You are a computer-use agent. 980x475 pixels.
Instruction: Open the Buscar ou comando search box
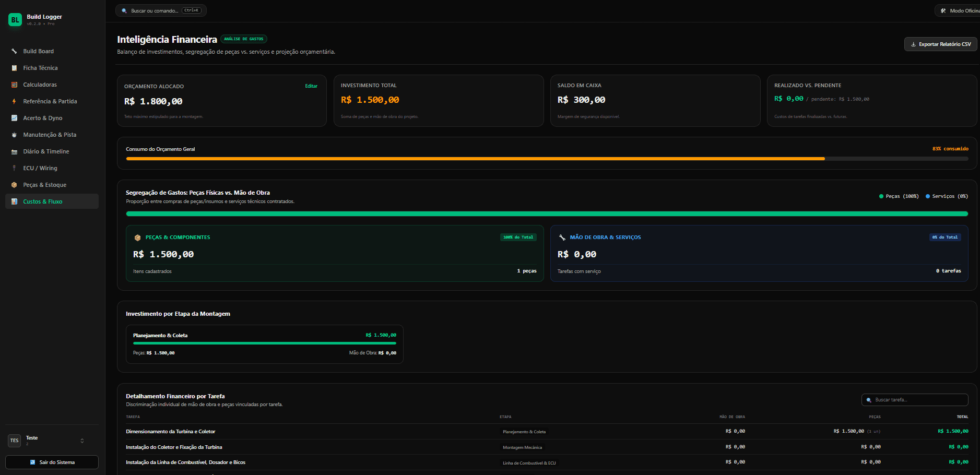[161, 10]
